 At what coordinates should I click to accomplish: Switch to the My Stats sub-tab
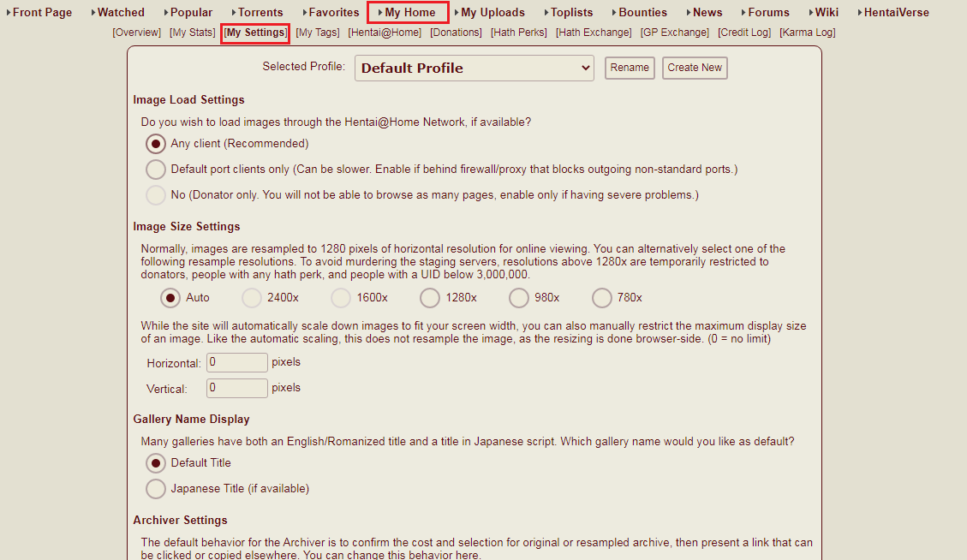[193, 32]
